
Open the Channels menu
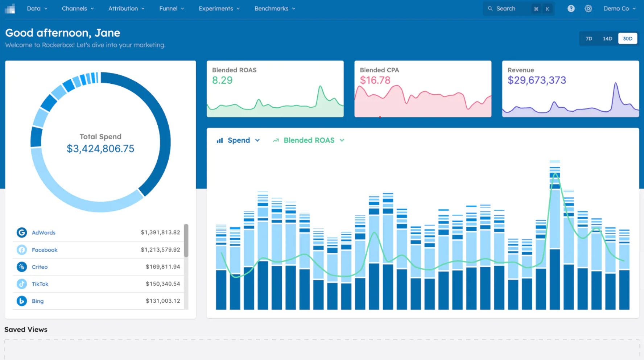78,9
